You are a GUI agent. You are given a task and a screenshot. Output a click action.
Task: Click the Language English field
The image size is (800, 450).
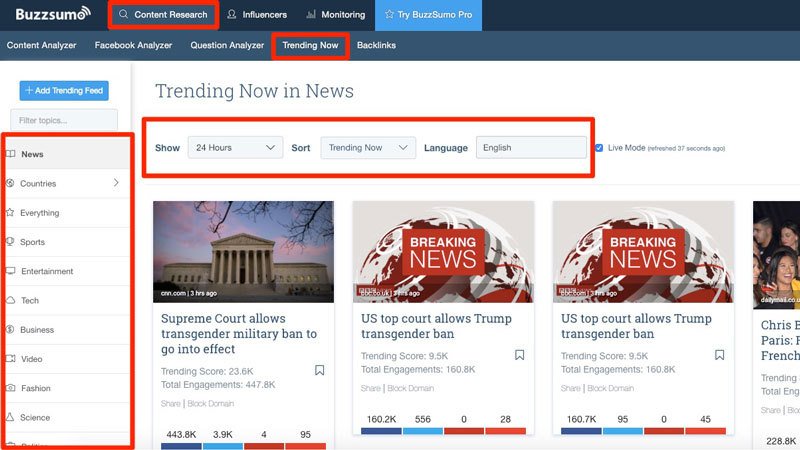click(531, 147)
